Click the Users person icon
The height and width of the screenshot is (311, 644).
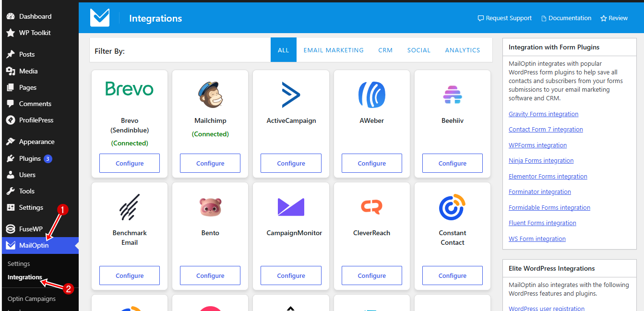pyautogui.click(x=10, y=175)
